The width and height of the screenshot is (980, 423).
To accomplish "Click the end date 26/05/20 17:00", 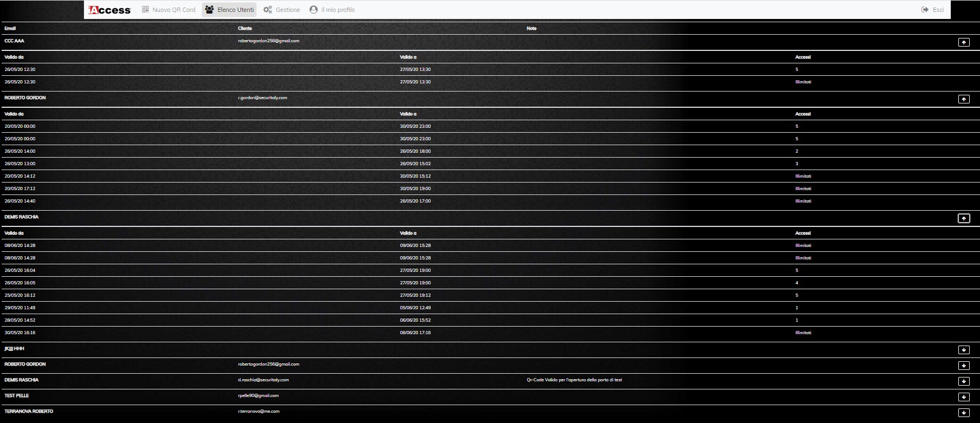I will click(x=416, y=201).
